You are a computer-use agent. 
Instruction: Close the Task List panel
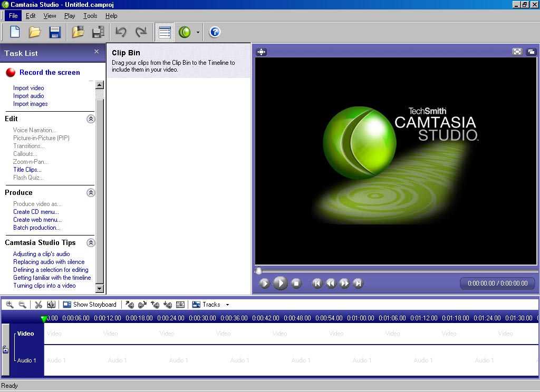(97, 51)
